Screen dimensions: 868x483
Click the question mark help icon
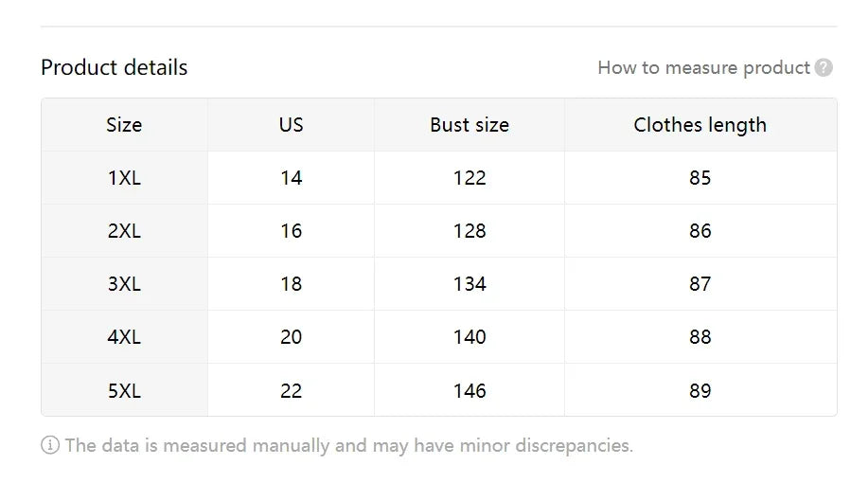824,67
